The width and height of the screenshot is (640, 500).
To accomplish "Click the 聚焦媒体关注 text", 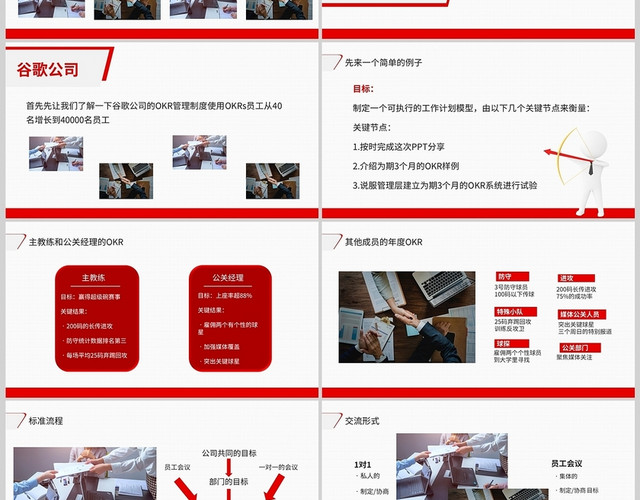I will (574, 357).
